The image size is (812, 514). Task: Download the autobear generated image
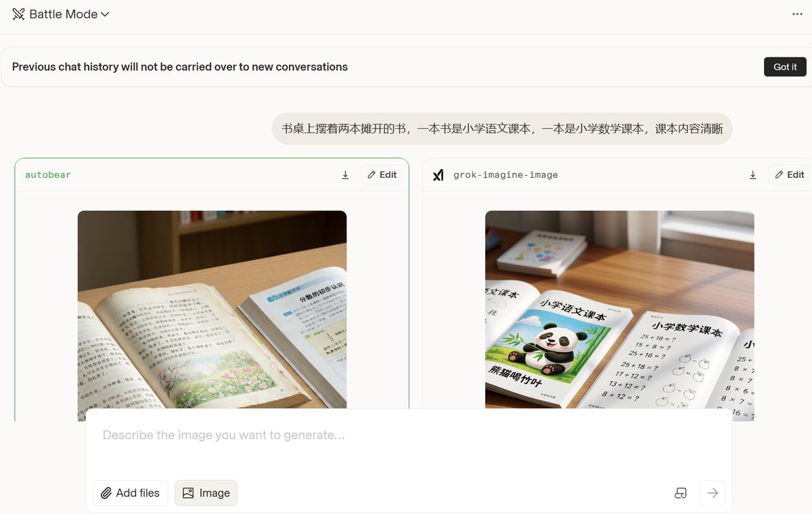[x=345, y=175]
